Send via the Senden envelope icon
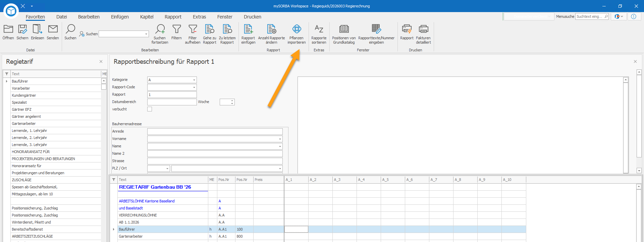Screen dimensions: 644x242 pos(53,32)
